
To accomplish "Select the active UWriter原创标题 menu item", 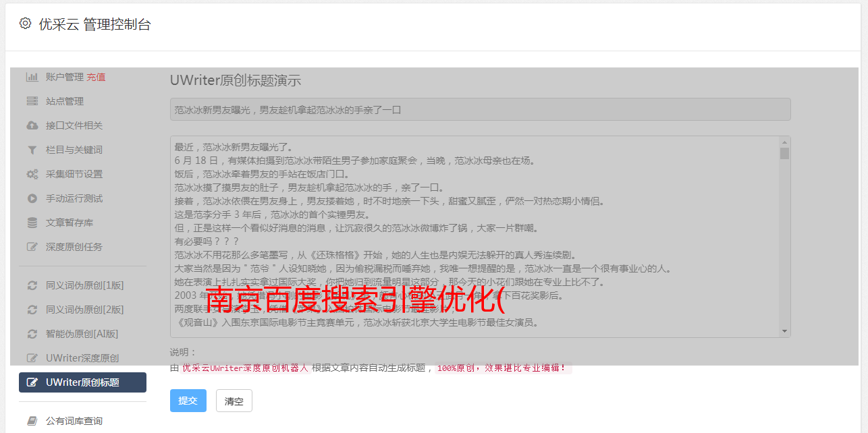I will point(82,382).
